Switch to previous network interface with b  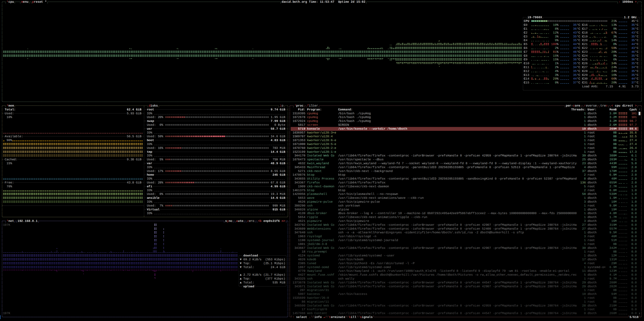point(259,221)
